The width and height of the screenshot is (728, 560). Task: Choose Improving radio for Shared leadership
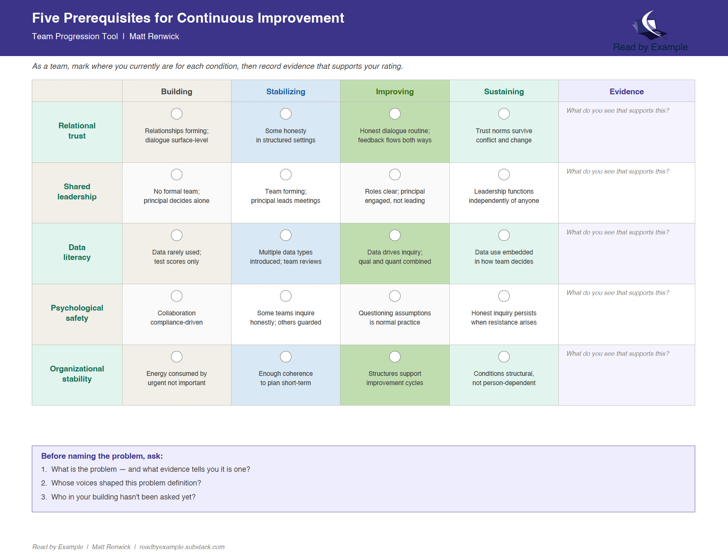(x=395, y=174)
